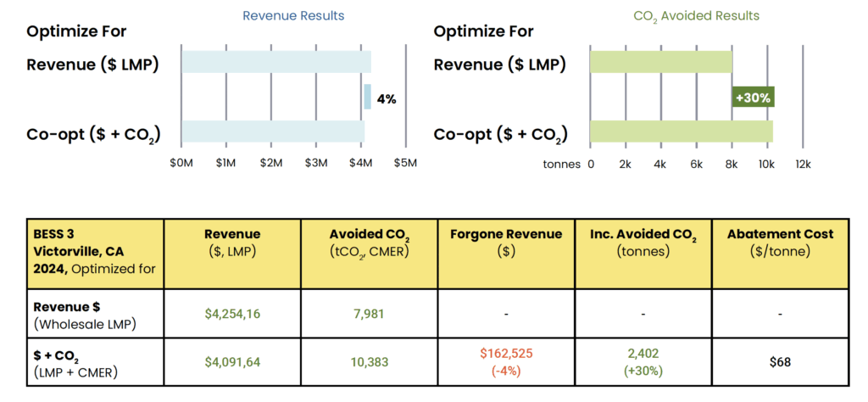The width and height of the screenshot is (868, 402).
Task: Select the Inc. Avoided CO2 column header
Action: [x=643, y=241]
